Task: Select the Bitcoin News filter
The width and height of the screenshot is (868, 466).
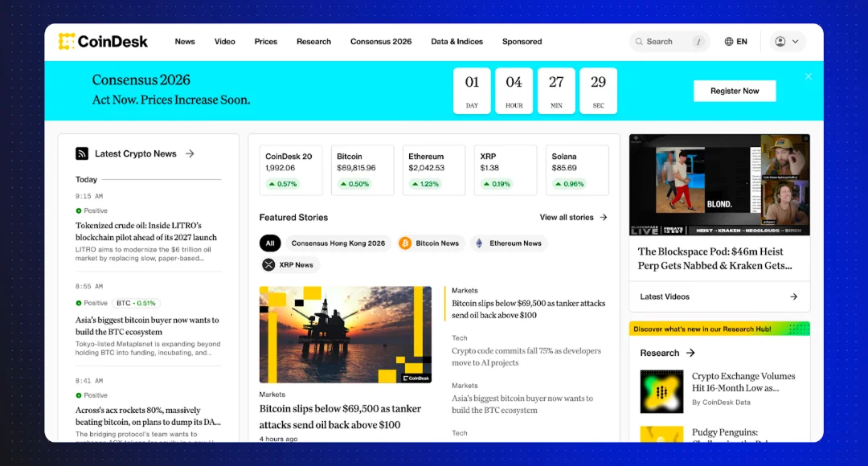Action: 432,243
